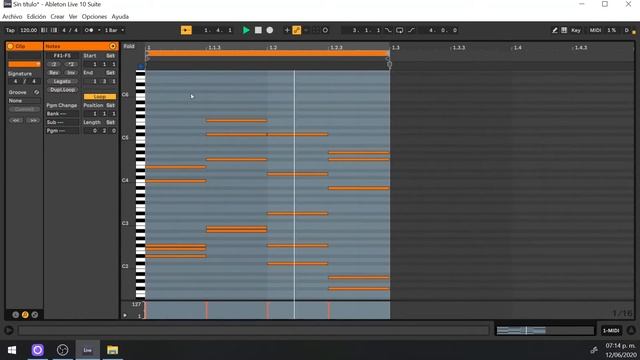Toggle the Clip activator circle
640x360 pixels.
coord(11,46)
